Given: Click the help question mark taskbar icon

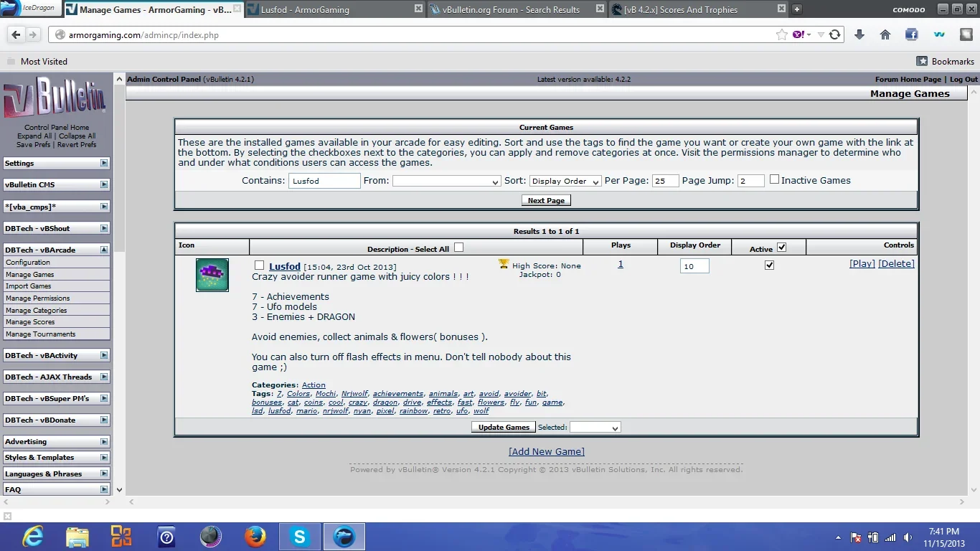Looking at the screenshot, I should [166, 536].
